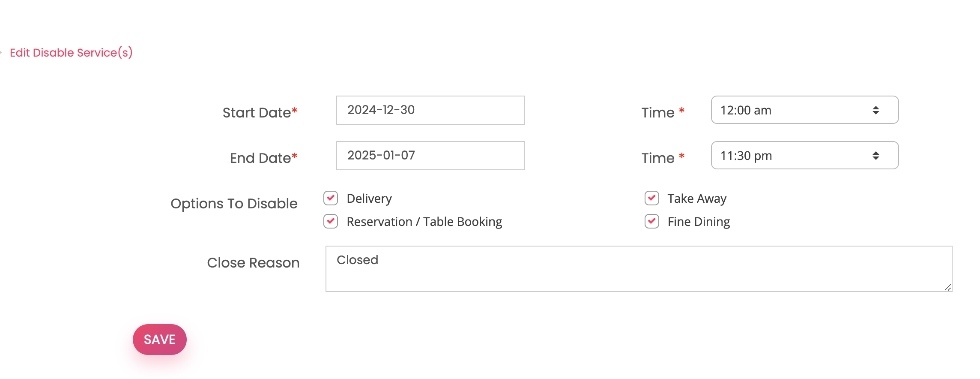Uncheck the Take Away checkbox
Image resolution: width=980 pixels, height=379 pixels.
(x=651, y=198)
